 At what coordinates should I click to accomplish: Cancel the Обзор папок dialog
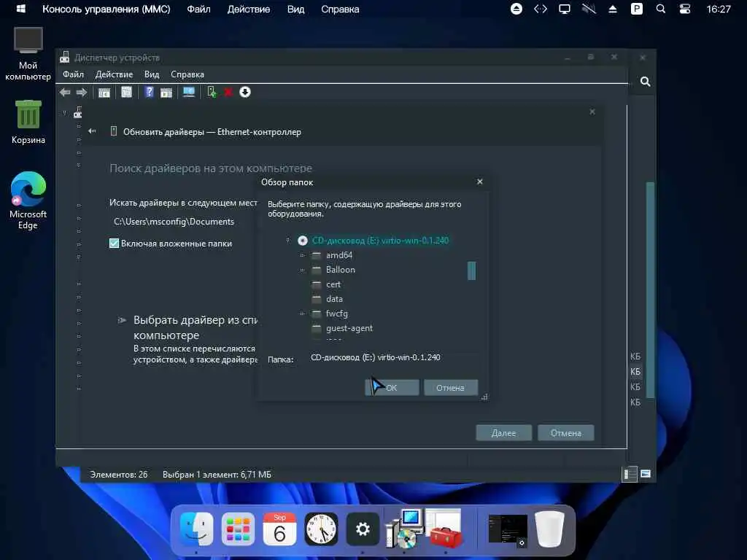(x=450, y=388)
